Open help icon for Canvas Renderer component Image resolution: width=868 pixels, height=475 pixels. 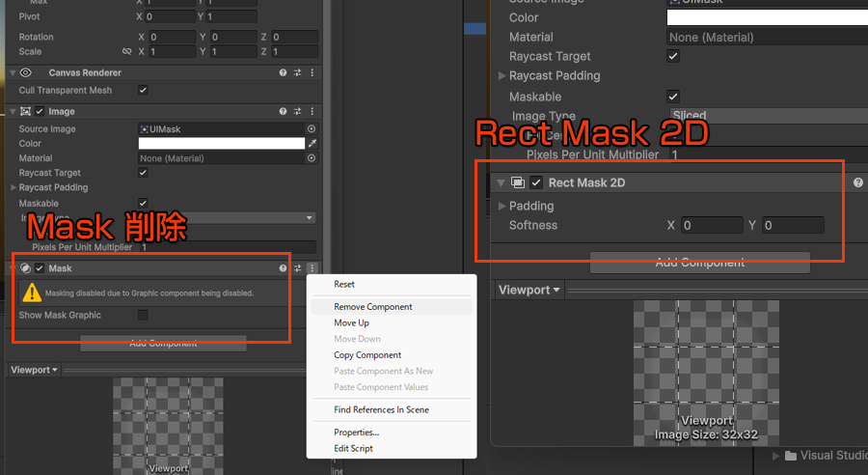click(x=283, y=72)
